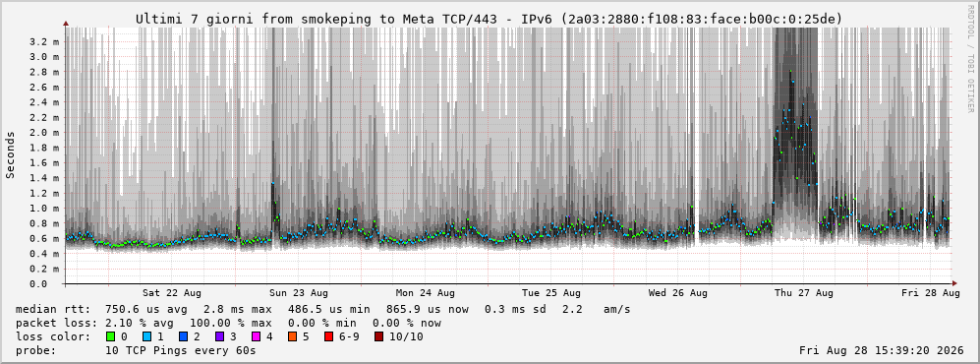Click the Seconds y-axis label
The width and height of the screenshot is (980, 364).
point(11,154)
